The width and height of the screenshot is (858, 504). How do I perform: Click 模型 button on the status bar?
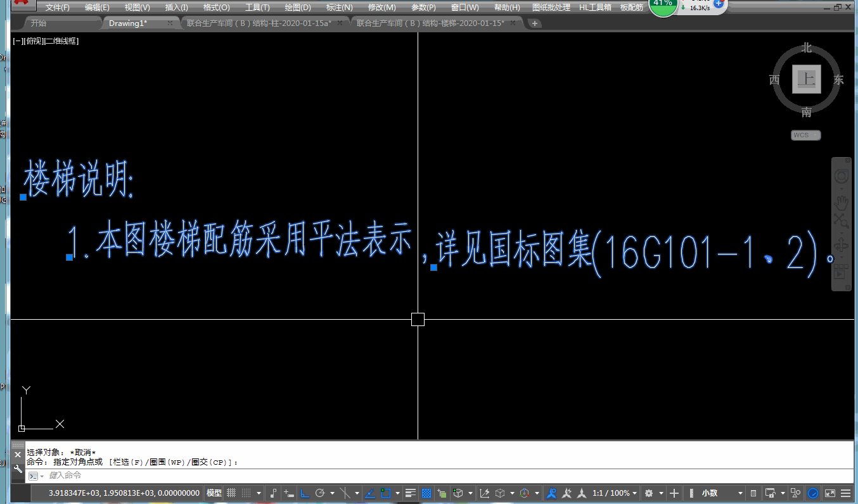[214, 493]
